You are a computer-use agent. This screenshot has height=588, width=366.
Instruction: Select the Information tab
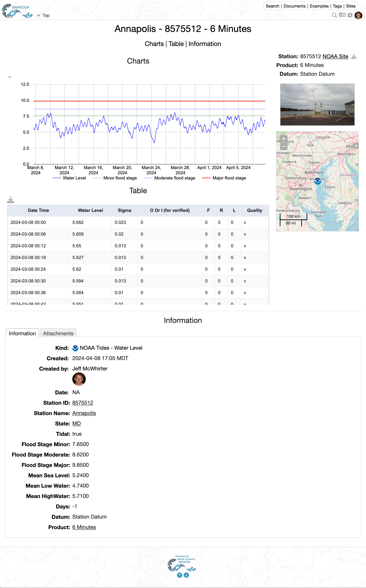(22, 333)
